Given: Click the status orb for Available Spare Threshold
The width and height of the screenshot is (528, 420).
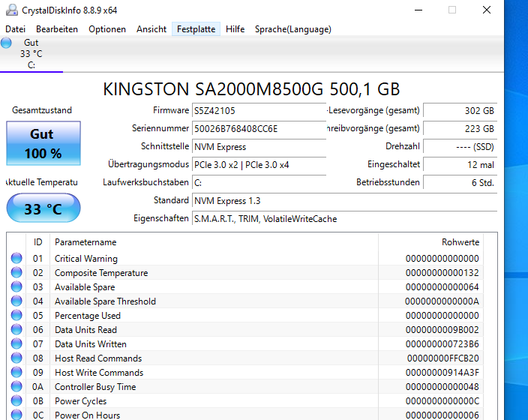Looking at the screenshot, I should (16, 301).
